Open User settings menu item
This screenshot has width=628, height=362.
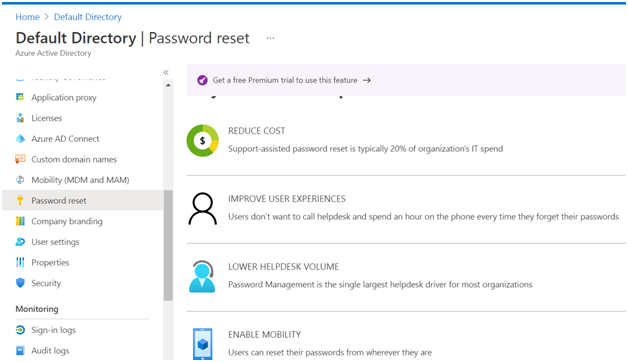55,242
